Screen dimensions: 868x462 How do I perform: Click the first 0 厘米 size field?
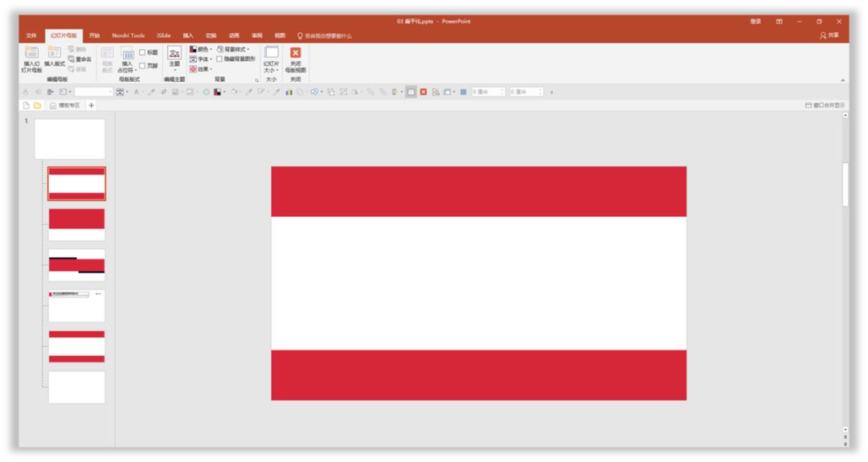point(489,92)
